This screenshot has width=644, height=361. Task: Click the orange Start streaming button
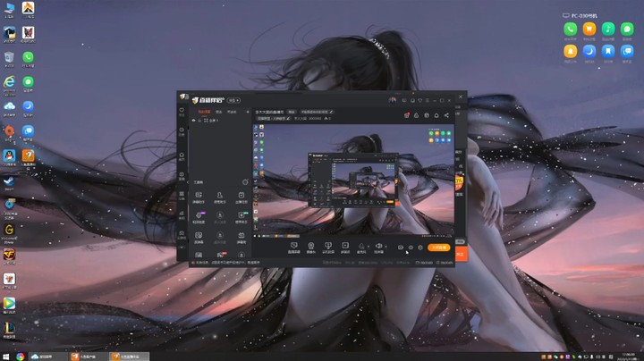point(439,248)
